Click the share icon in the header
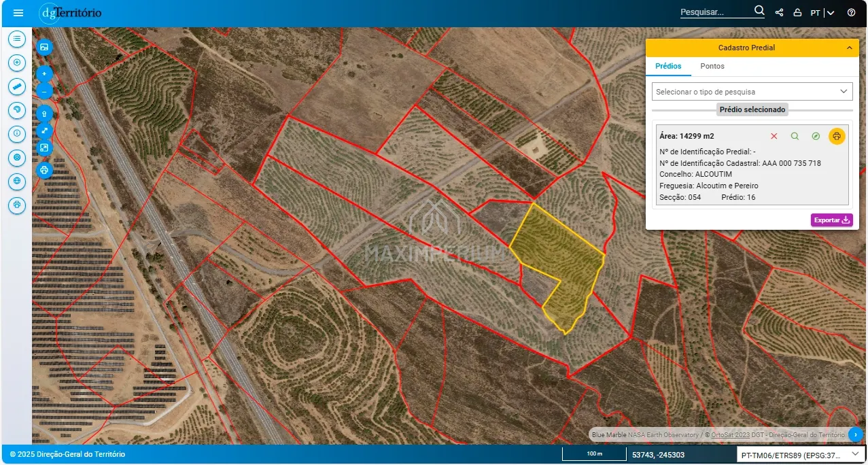Viewport: 868px width, 465px height. pos(779,13)
